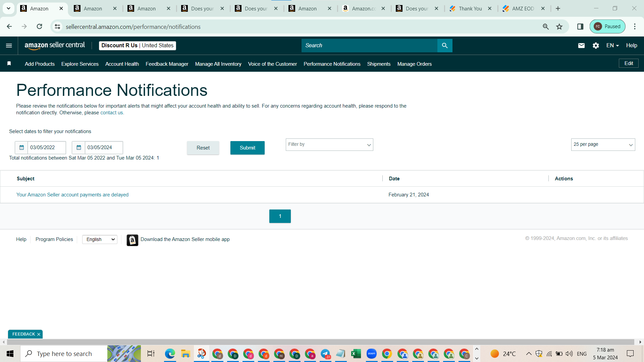Open the Seller Central hamburger menu
This screenshot has height=362, width=644.
coord(9,46)
